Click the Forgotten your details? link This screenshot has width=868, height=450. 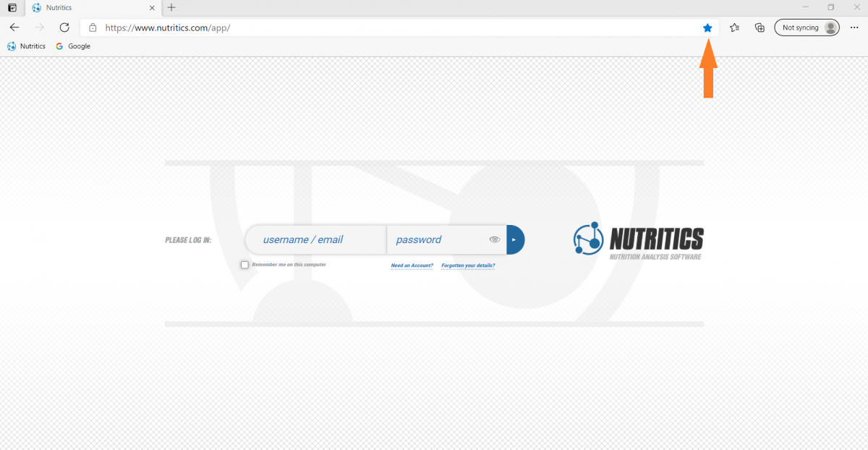pyautogui.click(x=468, y=266)
